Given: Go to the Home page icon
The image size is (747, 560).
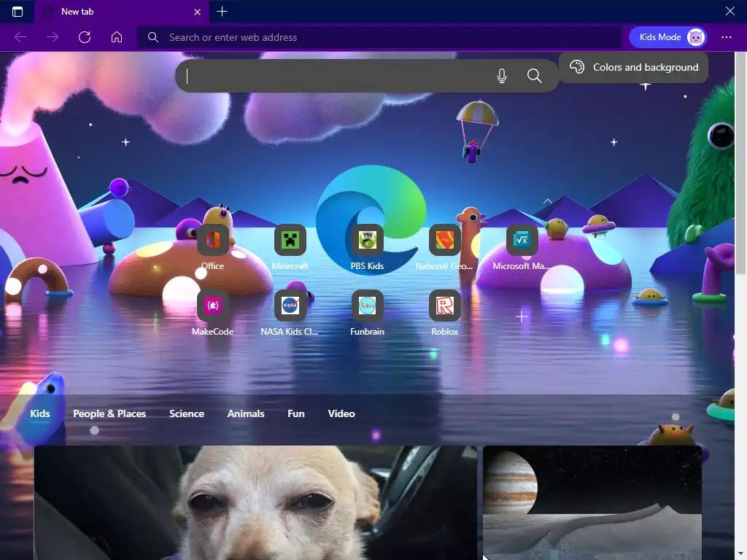Looking at the screenshot, I should (117, 37).
